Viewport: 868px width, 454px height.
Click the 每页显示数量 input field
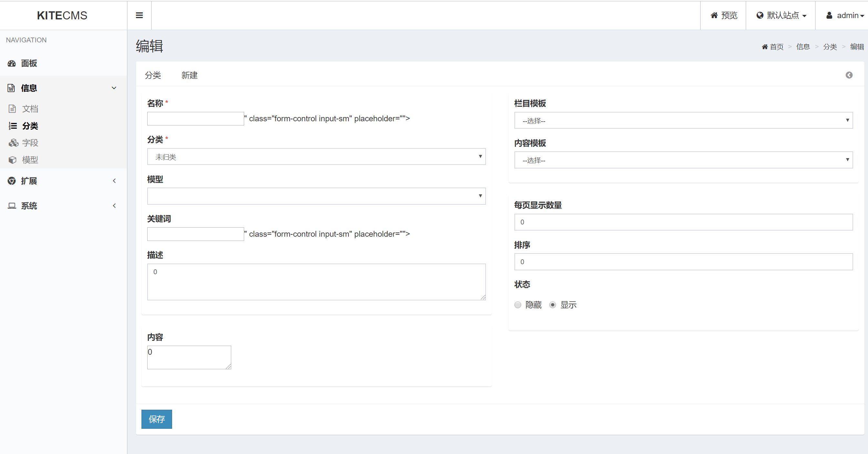pos(683,222)
